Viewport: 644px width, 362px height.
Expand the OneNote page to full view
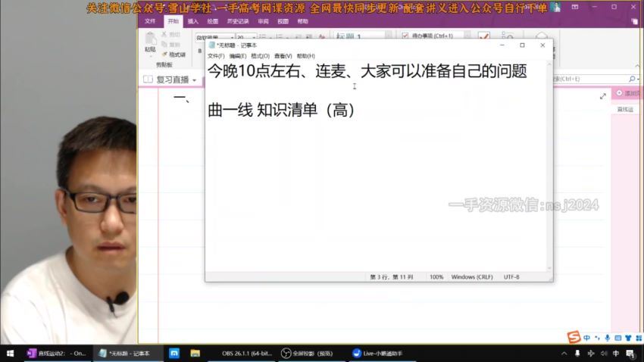pos(602,96)
